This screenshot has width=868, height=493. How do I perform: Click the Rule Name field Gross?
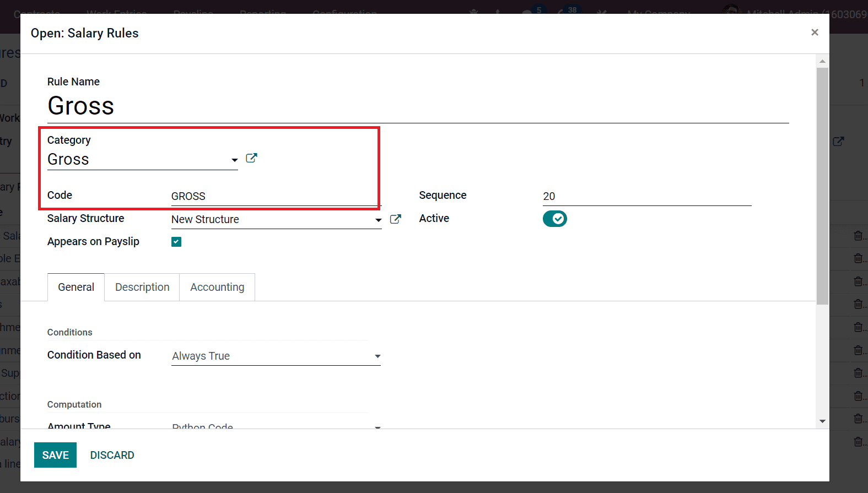tap(418, 106)
